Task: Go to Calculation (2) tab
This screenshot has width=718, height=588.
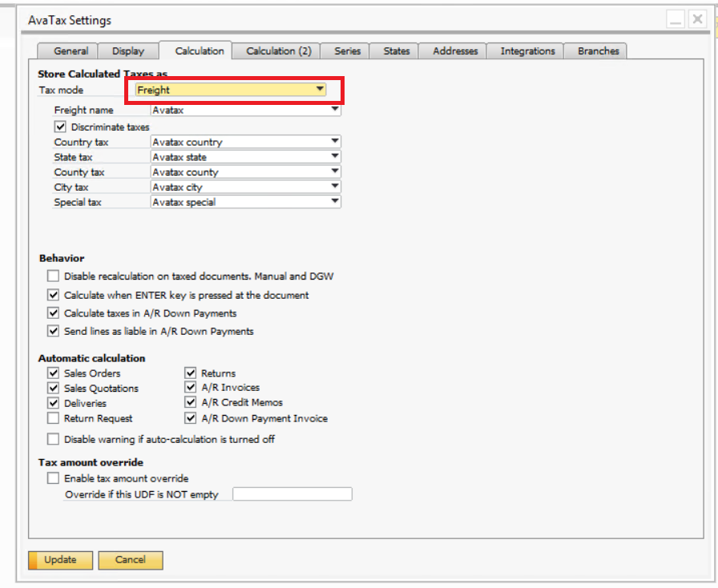Action: pyautogui.click(x=276, y=50)
